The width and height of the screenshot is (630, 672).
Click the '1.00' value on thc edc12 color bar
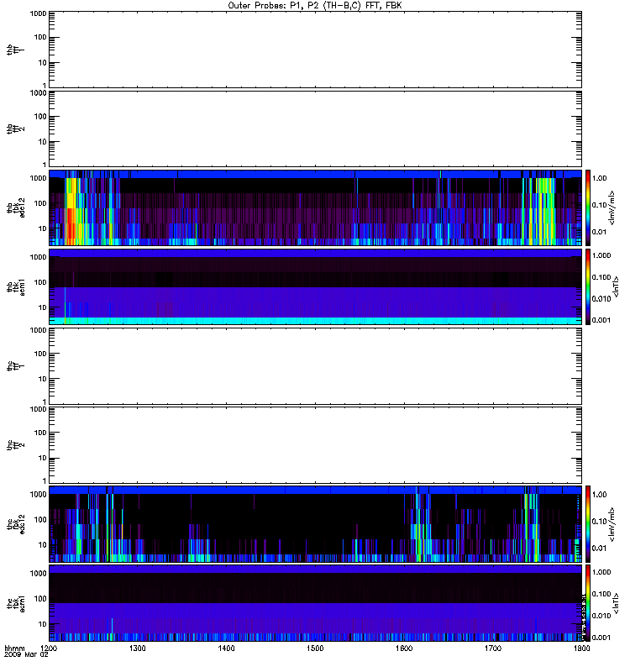(600, 495)
